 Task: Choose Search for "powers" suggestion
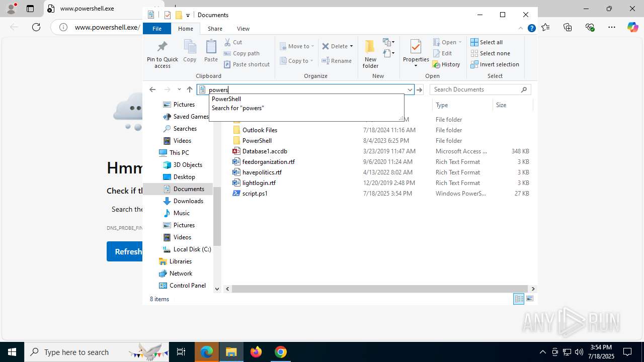(306, 108)
